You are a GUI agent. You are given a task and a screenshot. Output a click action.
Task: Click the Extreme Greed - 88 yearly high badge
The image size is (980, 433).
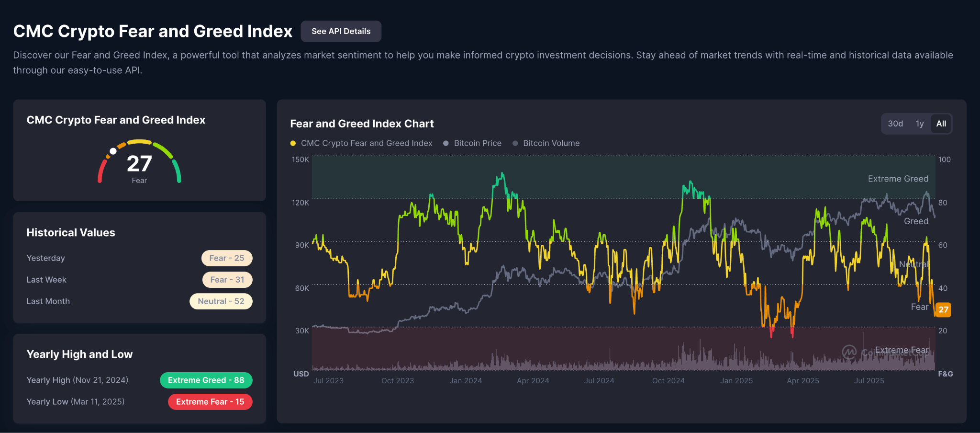point(206,380)
